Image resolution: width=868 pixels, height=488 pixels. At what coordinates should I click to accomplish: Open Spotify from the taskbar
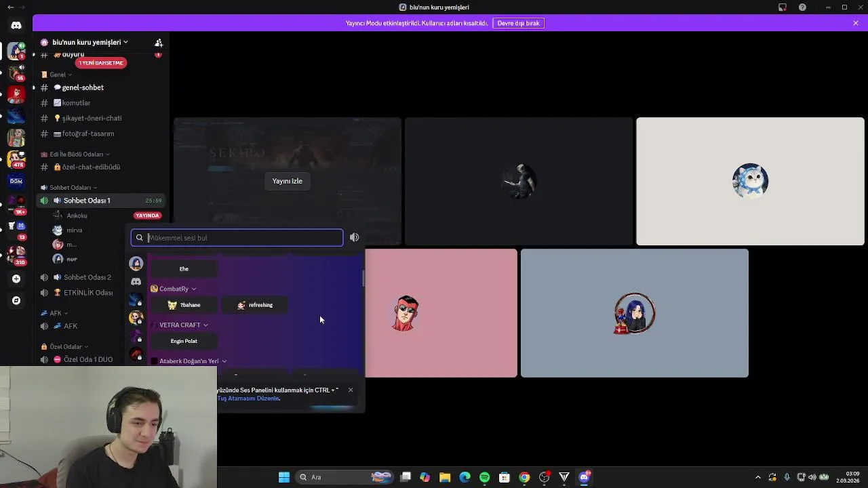pyautogui.click(x=484, y=477)
